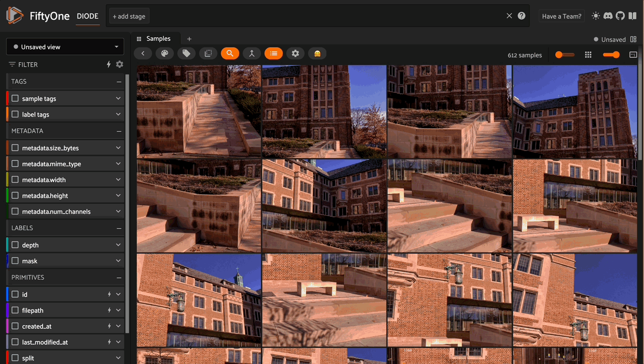The height and width of the screenshot is (364, 644).
Task: Click the FiftyOne title text
Action: (50, 16)
